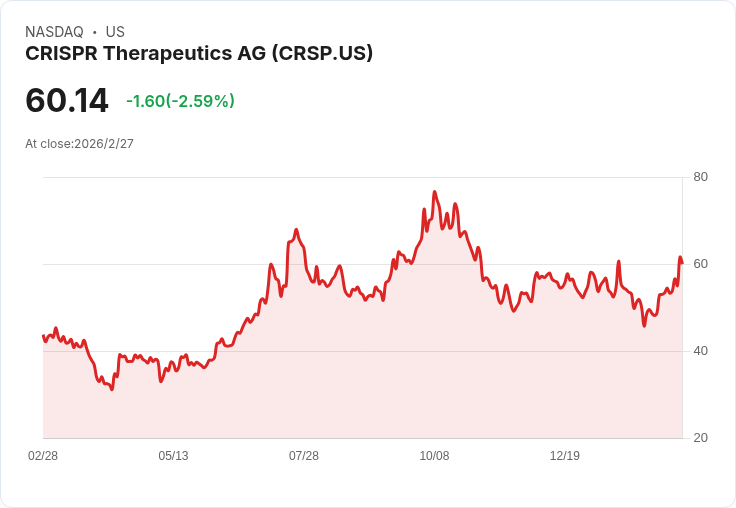Click the 05/13 date axis label
Image resolution: width=736 pixels, height=508 pixels.
tap(173, 455)
